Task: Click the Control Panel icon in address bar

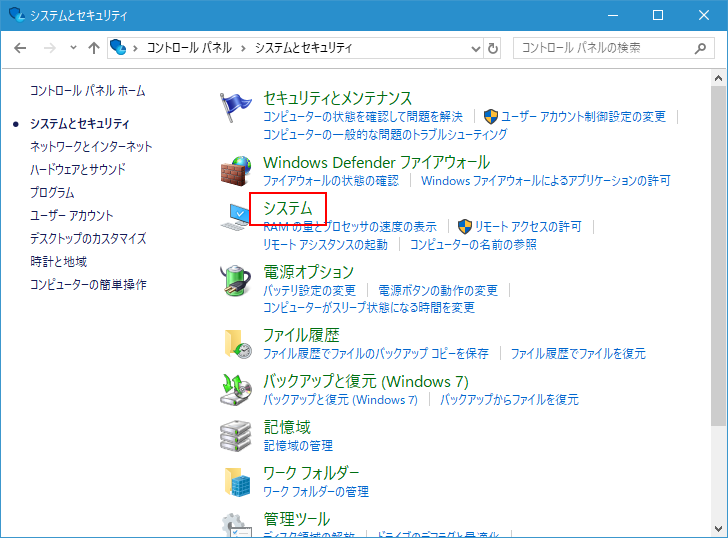Action: point(118,47)
